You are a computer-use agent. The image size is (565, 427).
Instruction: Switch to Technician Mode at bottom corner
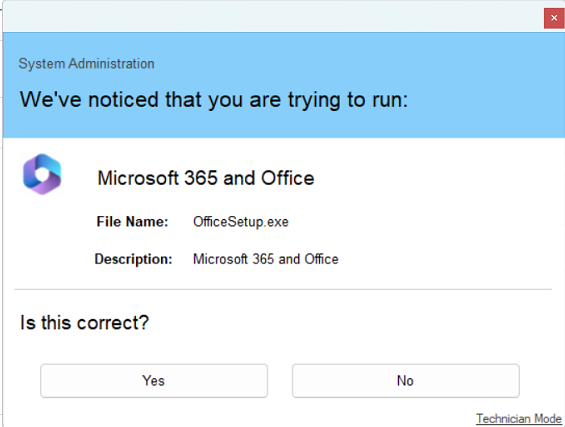(x=519, y=419)
